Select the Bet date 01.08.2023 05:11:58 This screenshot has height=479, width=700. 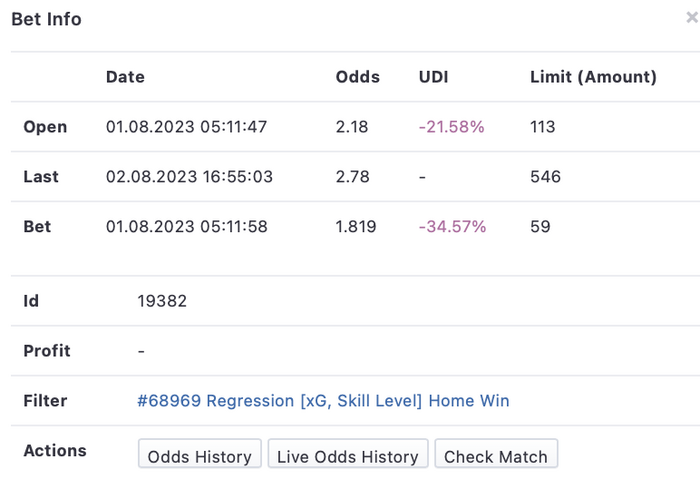[x=187, y=226]
